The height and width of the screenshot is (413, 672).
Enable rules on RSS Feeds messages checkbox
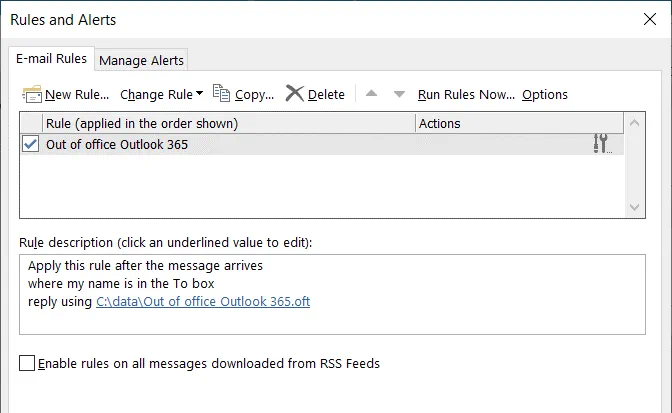tap(27, 364)
